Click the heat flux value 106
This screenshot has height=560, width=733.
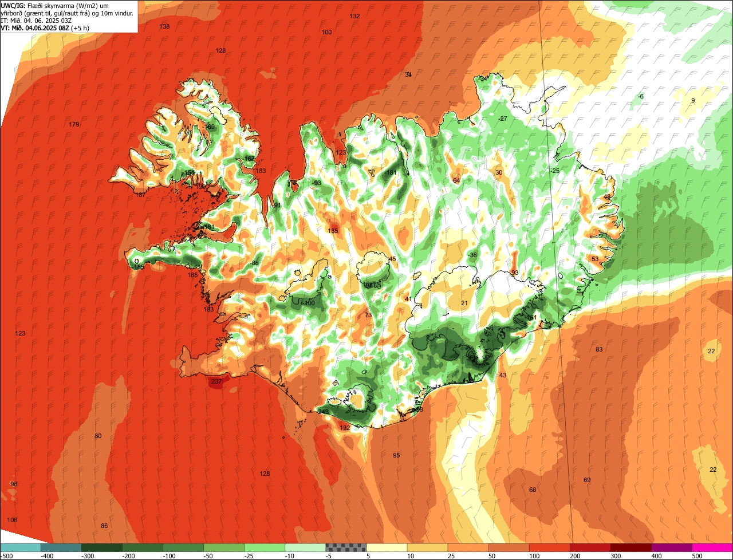point(12,520)
